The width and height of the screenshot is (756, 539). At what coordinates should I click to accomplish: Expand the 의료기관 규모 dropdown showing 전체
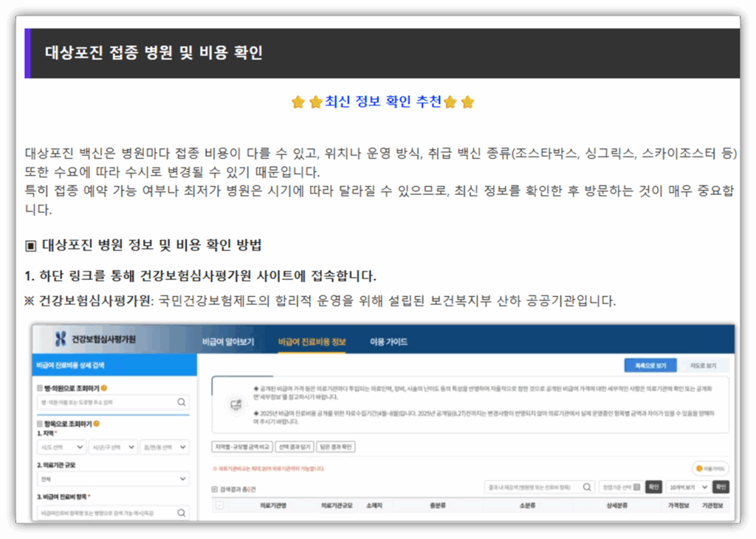coord(113,478)
